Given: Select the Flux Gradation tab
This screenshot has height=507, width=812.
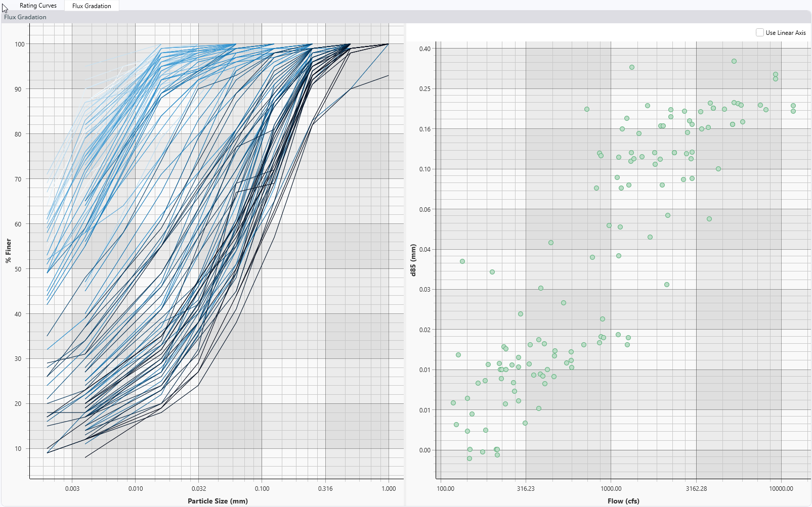Looking at the screenshot, I should point(92,6).
